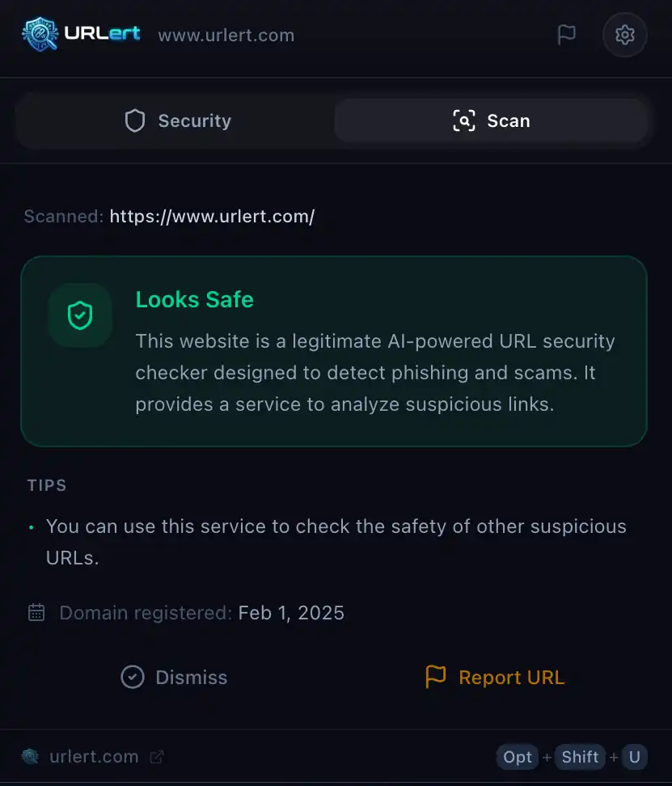Screen dimensions: 672x786
Task: Open the settings gear
Action: point(624,34)
